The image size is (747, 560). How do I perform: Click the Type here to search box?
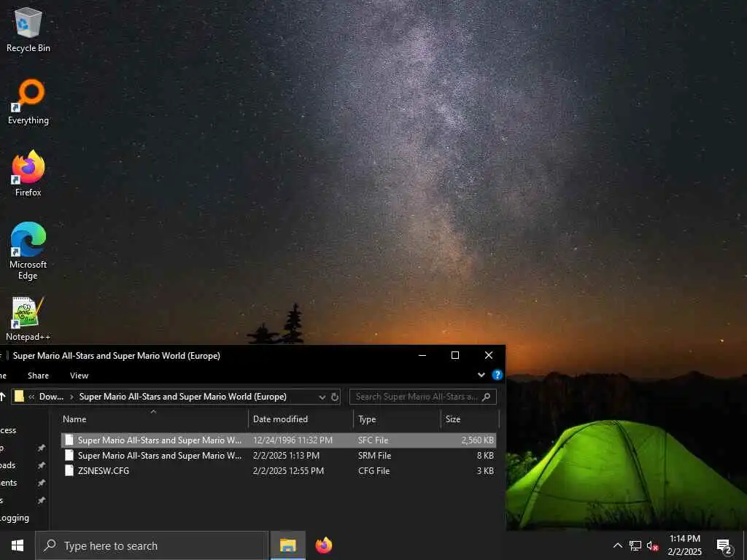coord(152,545)
